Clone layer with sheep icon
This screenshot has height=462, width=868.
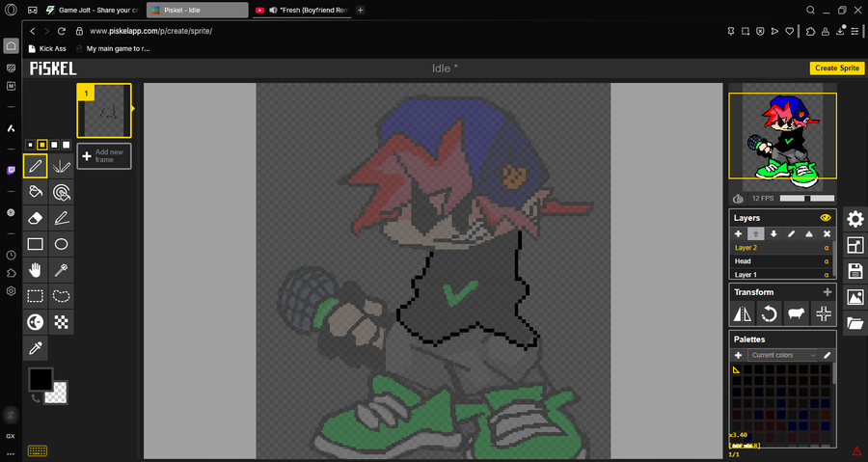796,313
